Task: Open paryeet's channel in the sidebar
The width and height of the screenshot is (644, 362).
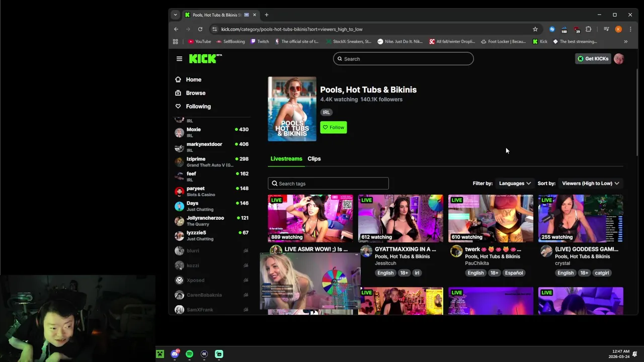Action: [211, 191]
